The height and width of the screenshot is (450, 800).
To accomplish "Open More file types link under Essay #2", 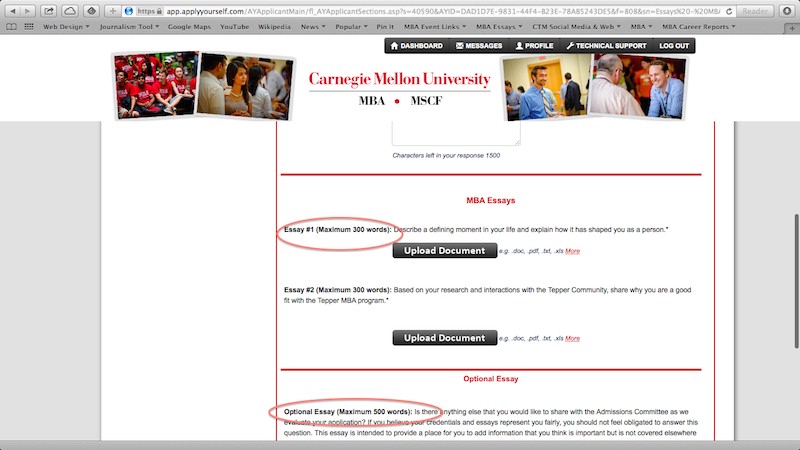I will click(572, 338).
